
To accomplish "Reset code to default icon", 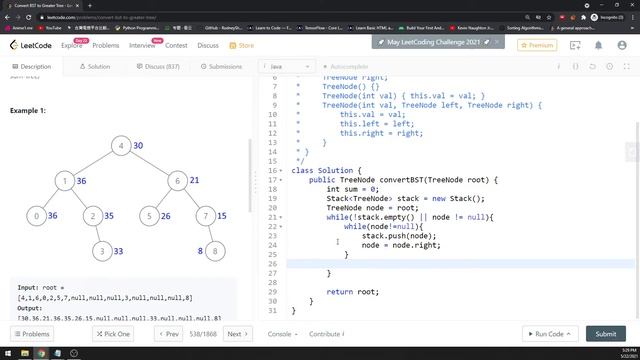I will point(592,67).
